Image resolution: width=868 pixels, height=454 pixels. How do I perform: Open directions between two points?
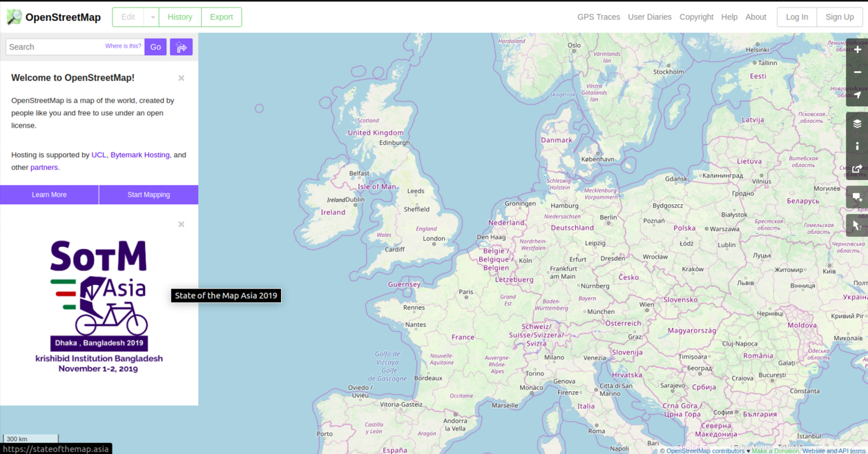182,47
